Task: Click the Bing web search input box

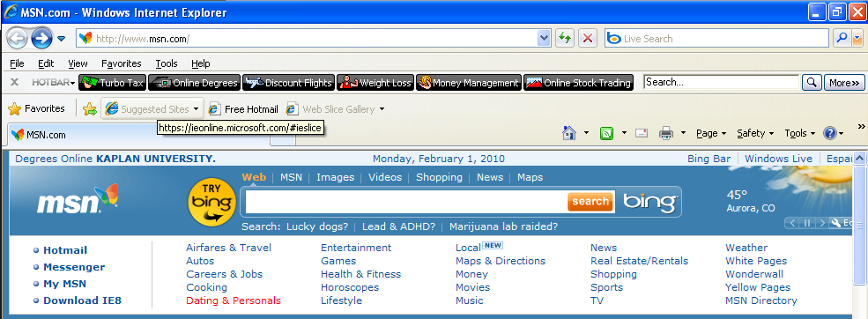Action: coord(405,202)
